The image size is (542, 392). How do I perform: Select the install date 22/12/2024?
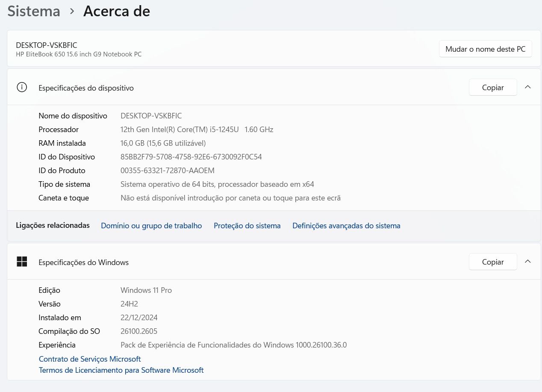[139, 318]
